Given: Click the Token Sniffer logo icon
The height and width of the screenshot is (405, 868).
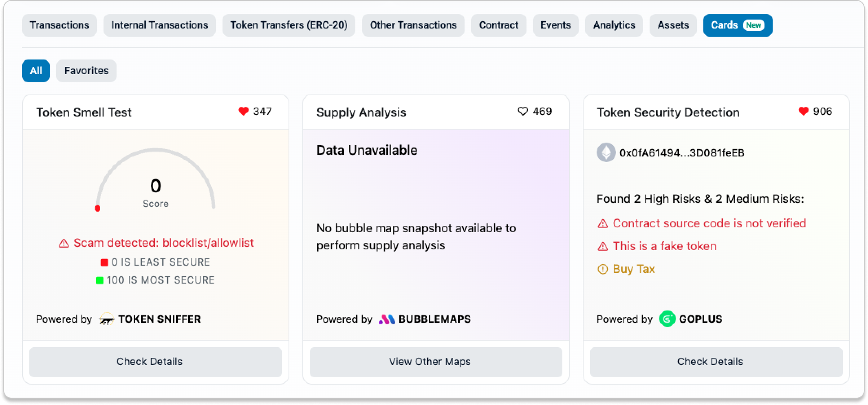Looking at the screenshot, I should (x=106, y=319).
